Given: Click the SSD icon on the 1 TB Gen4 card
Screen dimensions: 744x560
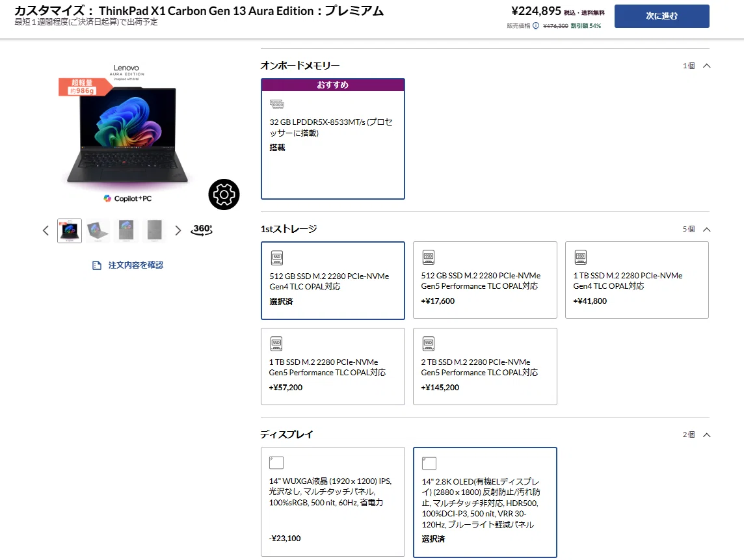Looking at the screenshot, I should (581, 257).
